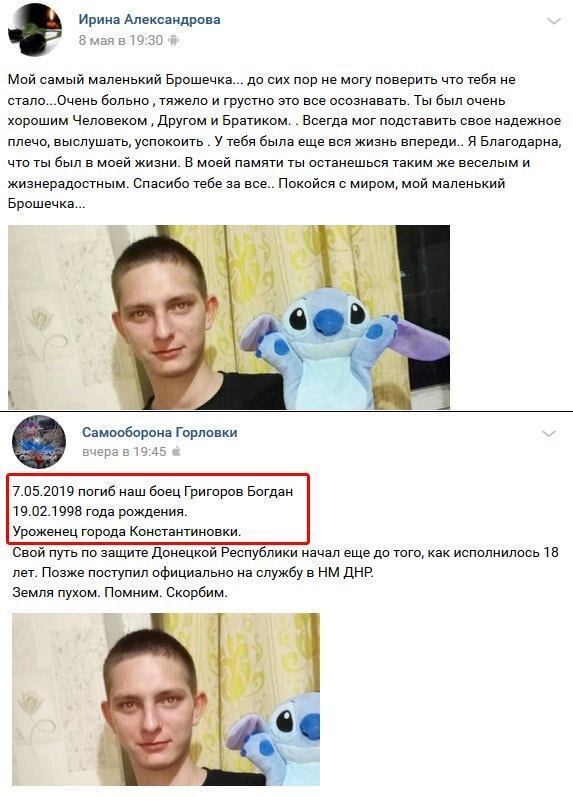
Task: Open the Самооборона Горловки community name link
Action: (x=160, y=433)
